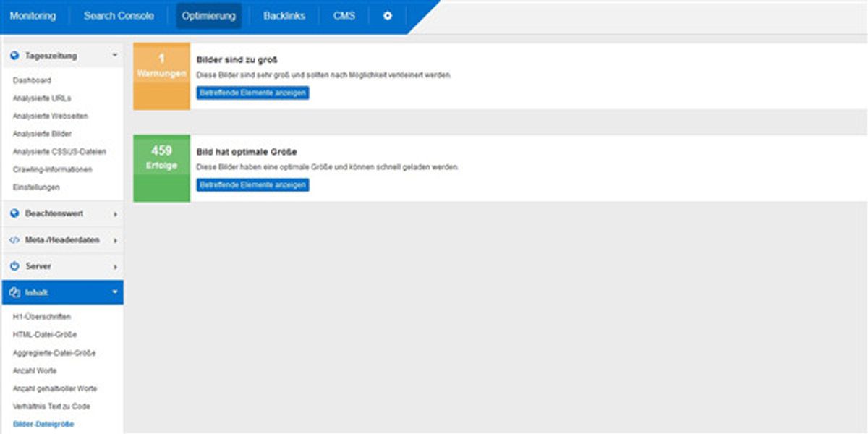Viewport: 868px width, 434px height.
Task: Show affected elements for 'Bild hat optimale Größe'
Action: click(253, 185)
